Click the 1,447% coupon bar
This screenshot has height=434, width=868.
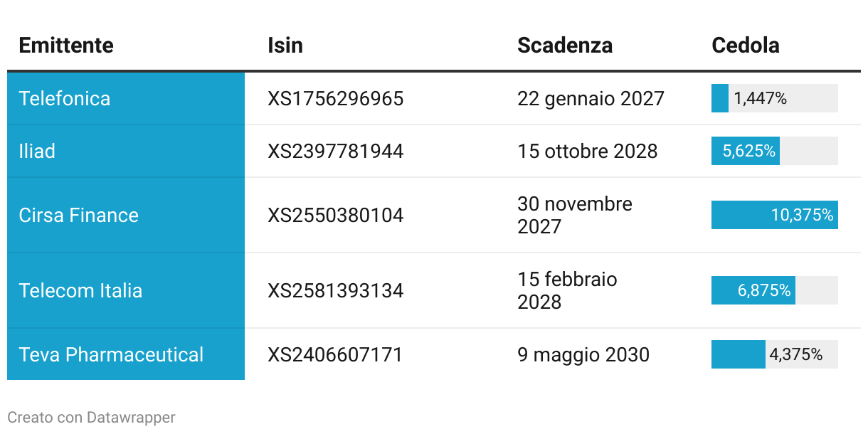[x=775, y=98]
